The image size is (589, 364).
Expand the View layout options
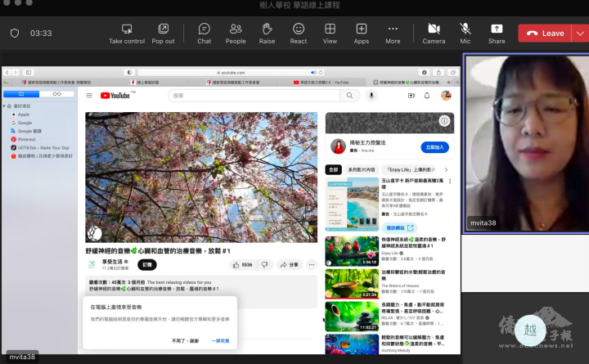click(330, 29)
